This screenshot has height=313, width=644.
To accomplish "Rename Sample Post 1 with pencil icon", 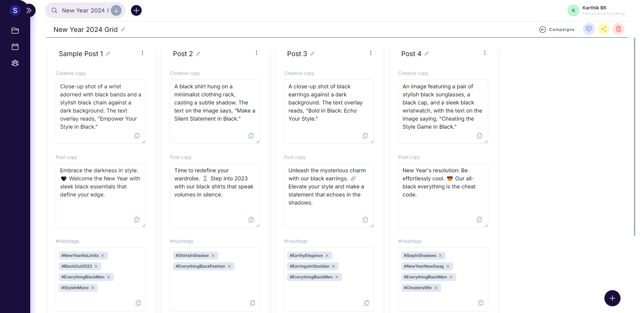I will 108,54.
